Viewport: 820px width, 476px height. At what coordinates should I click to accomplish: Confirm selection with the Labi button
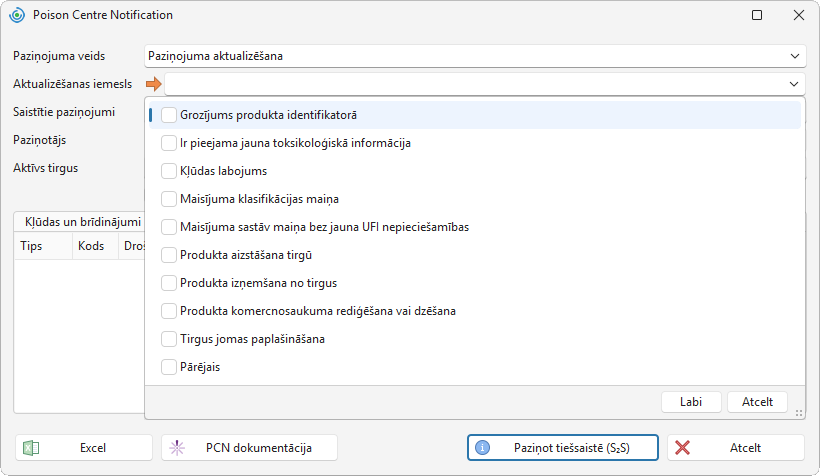[x=691, y=402]
